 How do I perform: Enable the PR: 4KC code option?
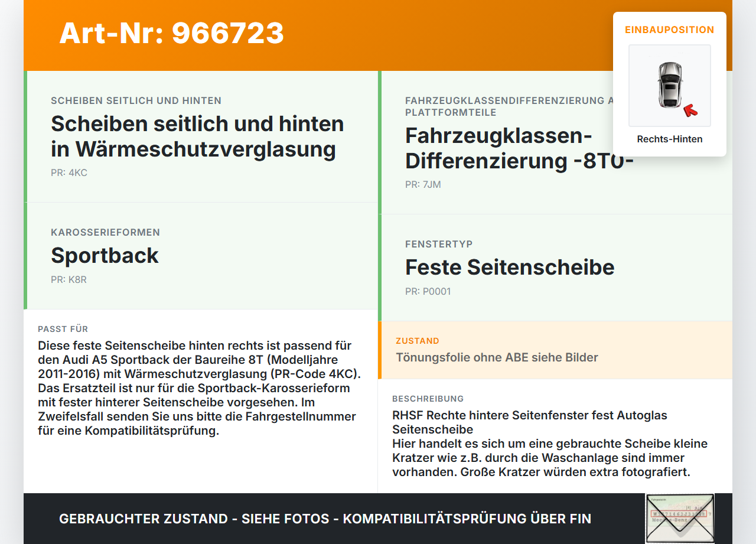tap(69, 173)
